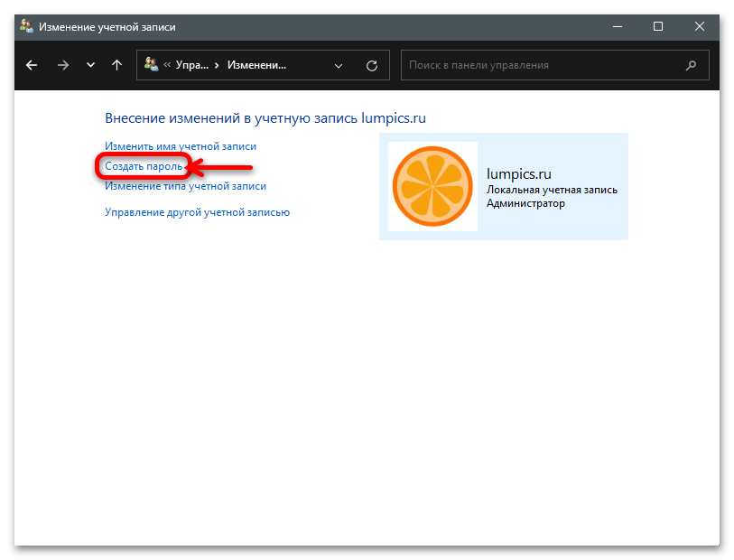Click the search magnifier icon
The image size is (734, 560).
tap(691, 66)
